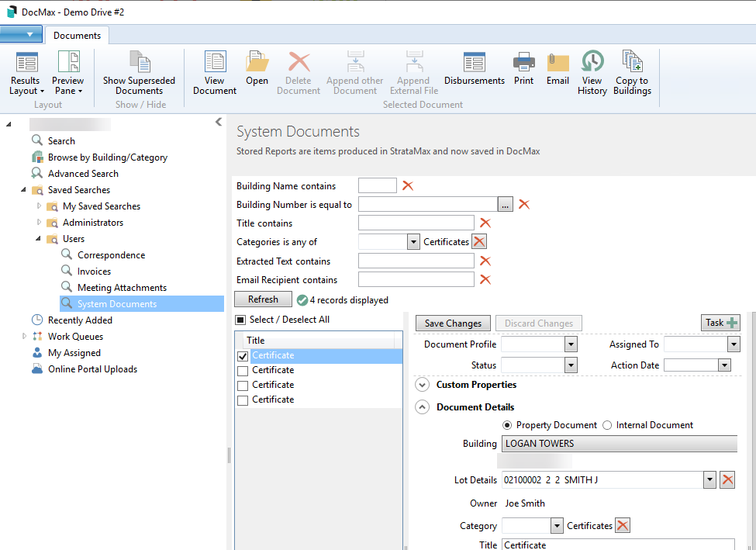756x550 pixels.
Task: Click Copy to Buildings icon
Action: [x=632, y=73]
